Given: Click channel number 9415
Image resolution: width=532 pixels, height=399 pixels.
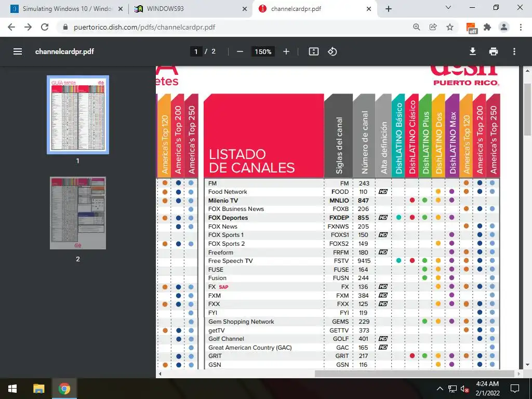Looking at the screenshot, I should click(x=364, y=261).
